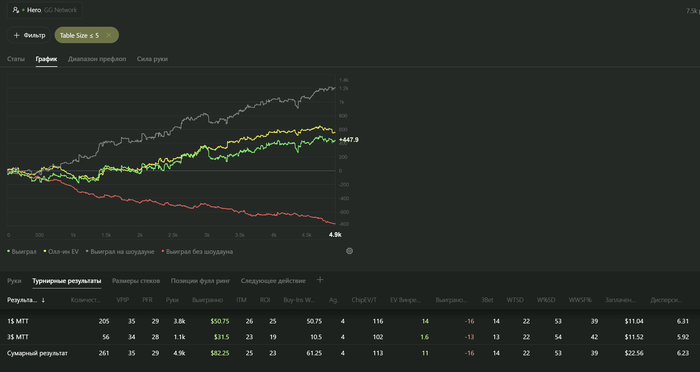The image size is (700, 372).
Task: Add a new report tab with plus icon
Action: click(x=320, y=280)
